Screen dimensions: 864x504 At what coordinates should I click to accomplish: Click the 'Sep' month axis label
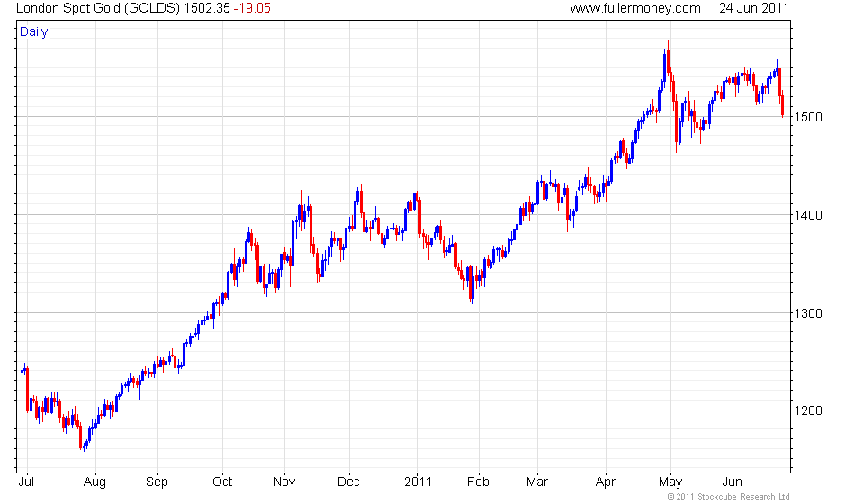point(157,482)
